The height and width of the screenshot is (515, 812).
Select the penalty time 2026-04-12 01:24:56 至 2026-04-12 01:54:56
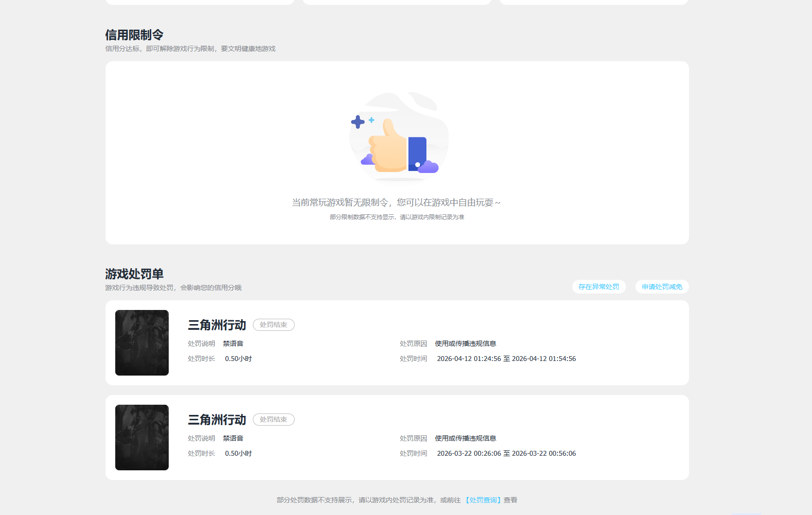[x=506, y=359]
